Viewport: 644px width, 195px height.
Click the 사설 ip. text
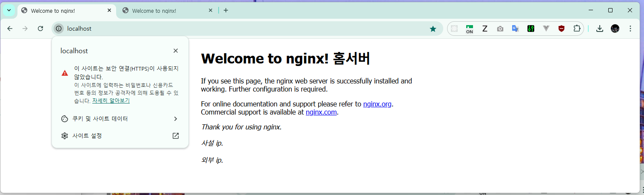pyautogui.click(x=212, y=143)
